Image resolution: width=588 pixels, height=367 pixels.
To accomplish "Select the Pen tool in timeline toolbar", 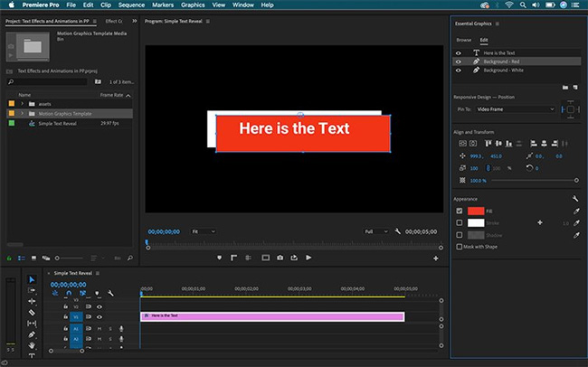I will [32, 334].
